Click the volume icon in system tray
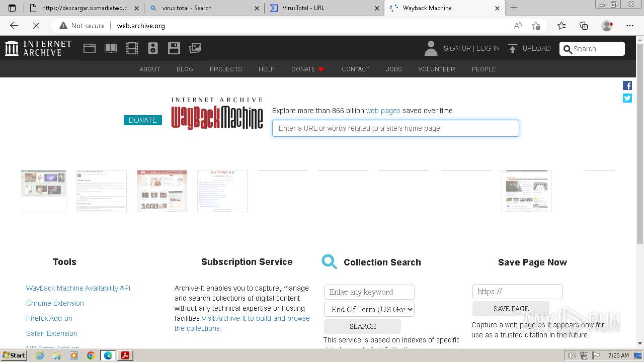 (x=572, y=355)
